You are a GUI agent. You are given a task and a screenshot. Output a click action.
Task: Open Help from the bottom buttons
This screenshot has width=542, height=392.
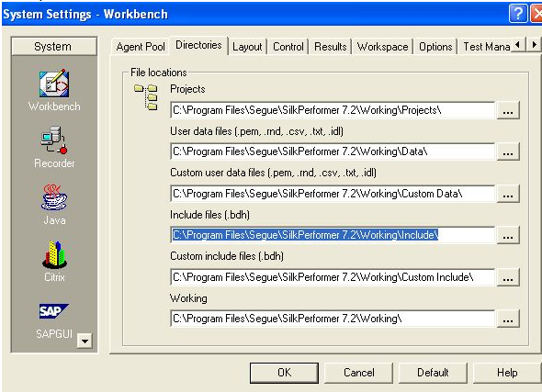[x=507, y=373]
